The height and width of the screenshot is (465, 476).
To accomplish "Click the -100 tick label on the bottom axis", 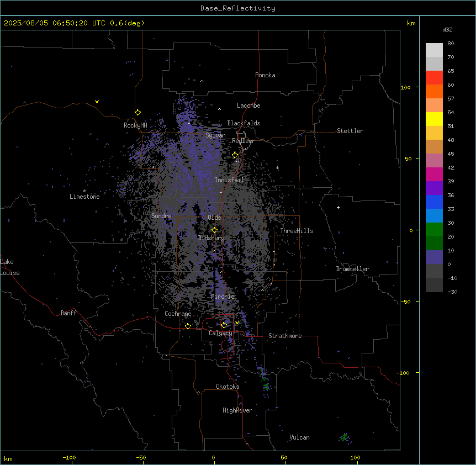I will tap(69, 457).
